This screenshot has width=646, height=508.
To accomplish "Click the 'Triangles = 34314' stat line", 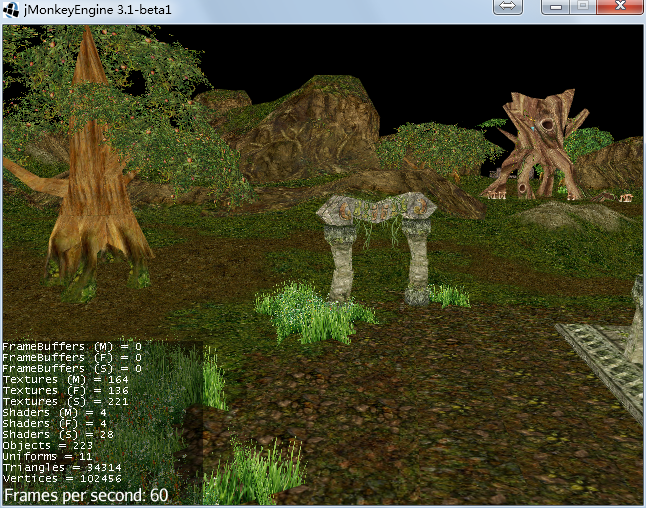I will tap(62, 468).
